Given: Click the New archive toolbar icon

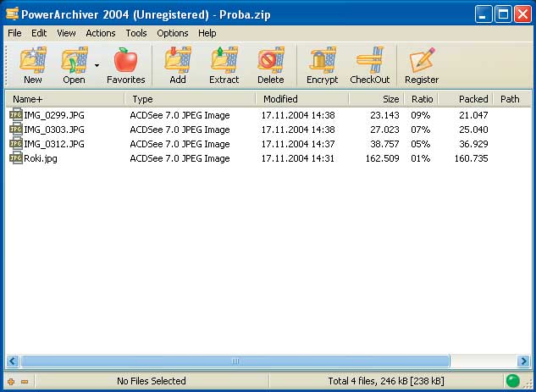Looking at the screenshot, I should point(33,60).
